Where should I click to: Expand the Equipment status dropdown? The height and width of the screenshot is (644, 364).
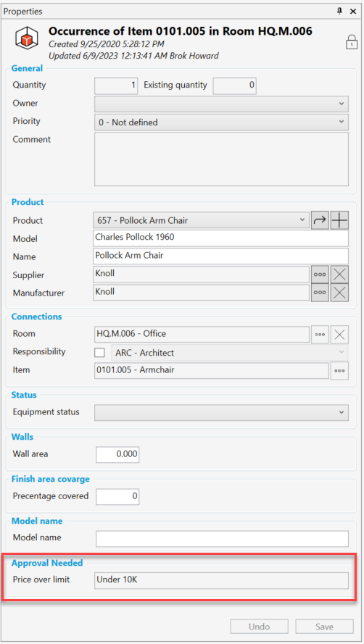(221, 412)
